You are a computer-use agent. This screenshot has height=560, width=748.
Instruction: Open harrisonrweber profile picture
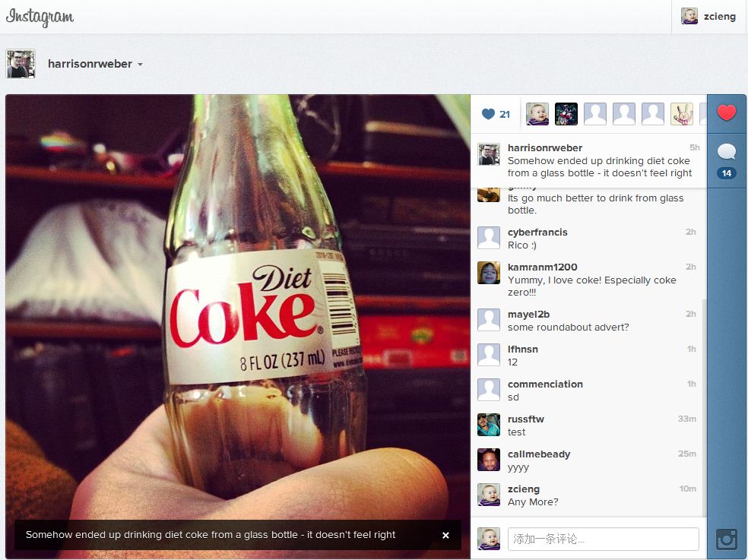click(21, 64)
